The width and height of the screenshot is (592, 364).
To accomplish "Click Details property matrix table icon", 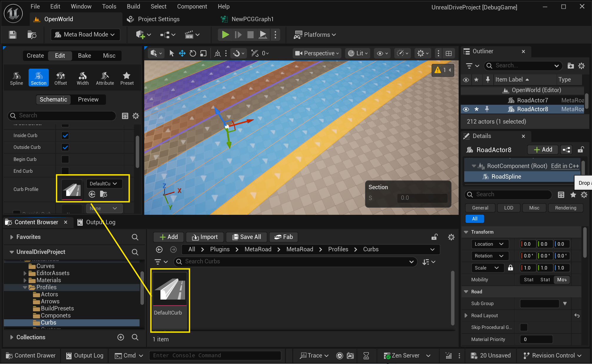I will coord(561,195).
